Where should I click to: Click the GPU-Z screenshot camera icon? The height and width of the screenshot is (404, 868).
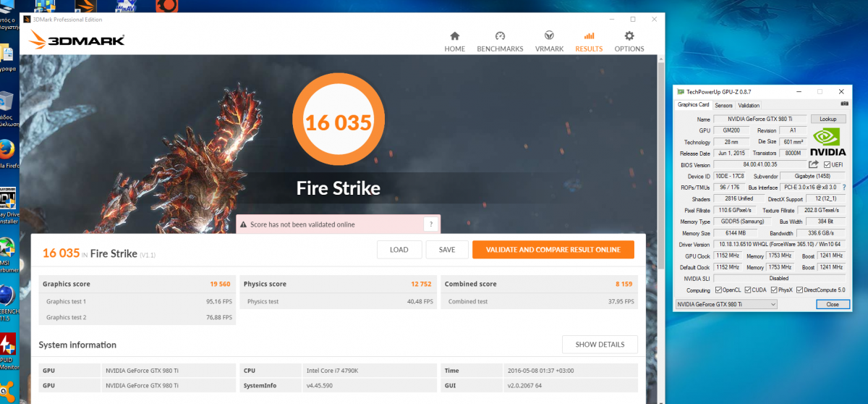pyautogui.click(x=844, y=104)
